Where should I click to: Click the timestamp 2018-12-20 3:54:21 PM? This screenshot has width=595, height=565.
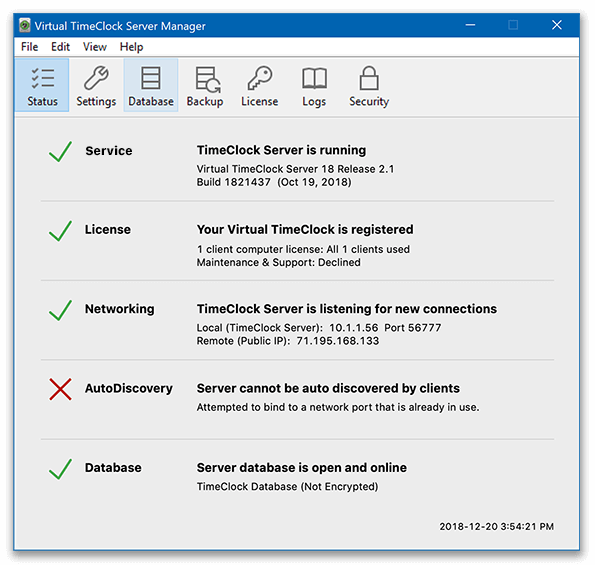[x=497, y=527]
